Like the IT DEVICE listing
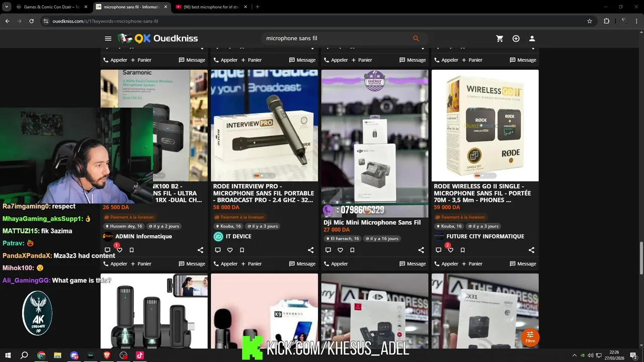 click(230, 250)
